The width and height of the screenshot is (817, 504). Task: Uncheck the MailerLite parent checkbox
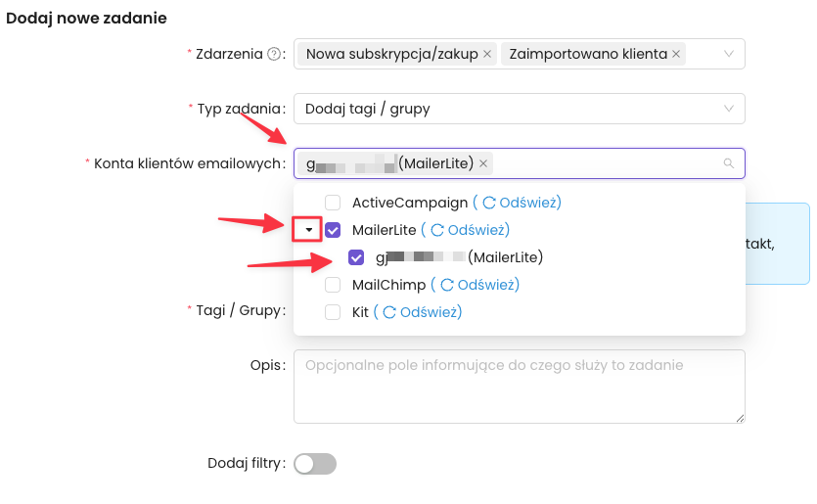click(333, 230)
